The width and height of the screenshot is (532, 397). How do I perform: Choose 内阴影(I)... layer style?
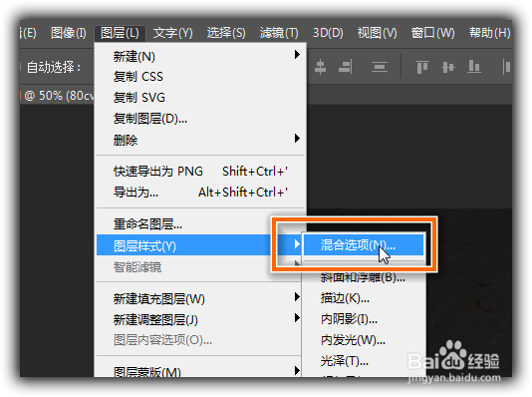pos(364,319)
